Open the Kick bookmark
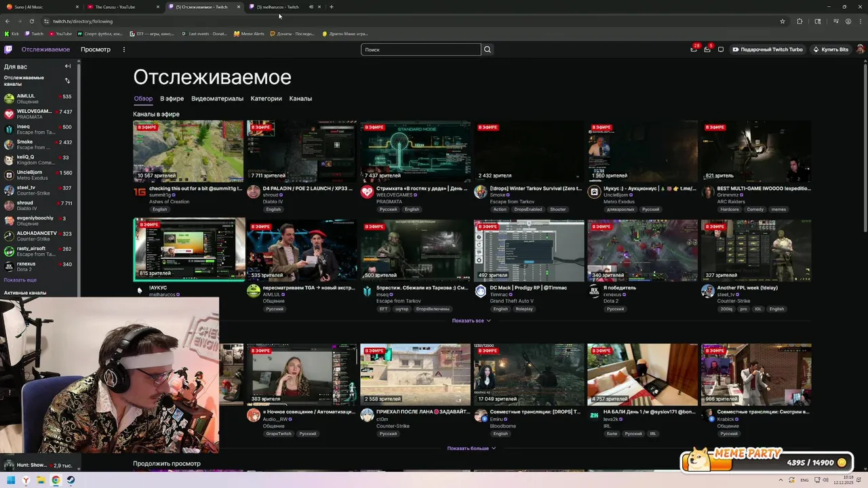 [12, 33]
